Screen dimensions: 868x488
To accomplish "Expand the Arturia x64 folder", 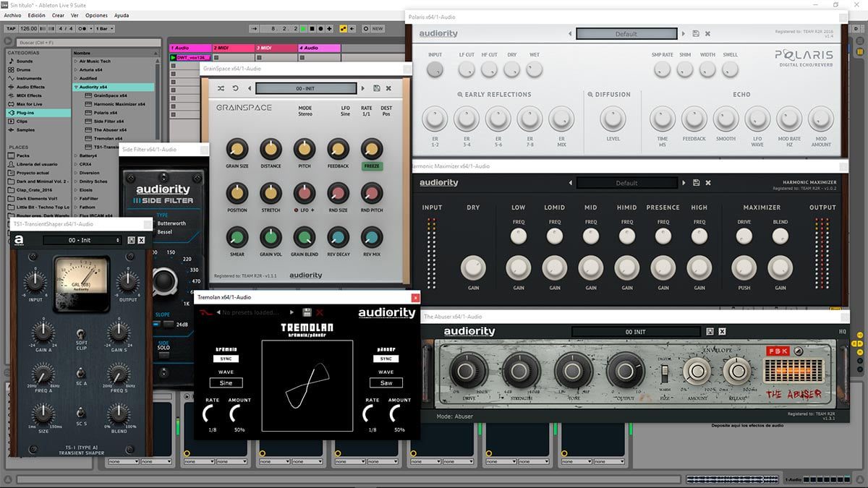I will [x=75, y=70].
